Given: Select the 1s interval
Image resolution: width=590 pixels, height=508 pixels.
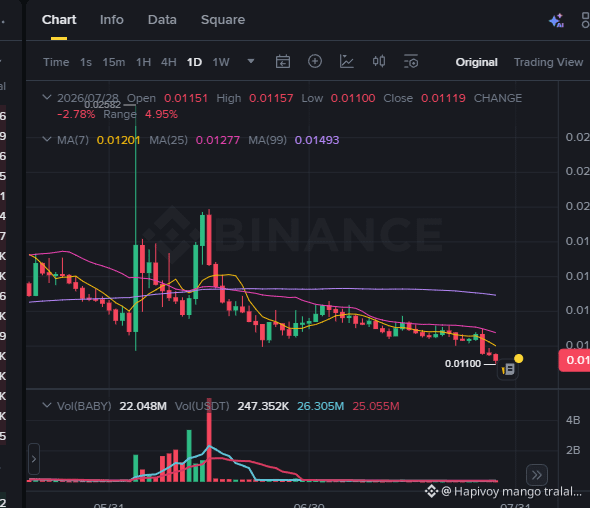Looking at the screenshot, I should pos(86,62).
